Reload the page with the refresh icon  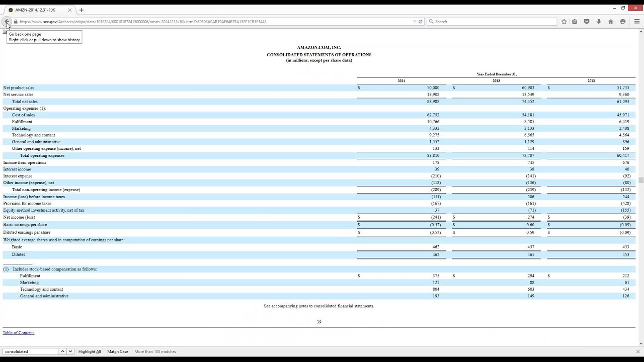421,22
